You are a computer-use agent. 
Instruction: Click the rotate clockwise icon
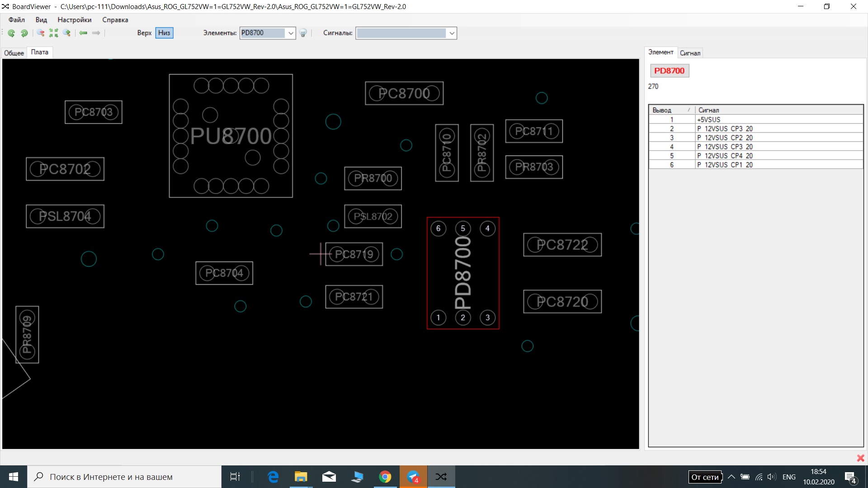[24, 33]
